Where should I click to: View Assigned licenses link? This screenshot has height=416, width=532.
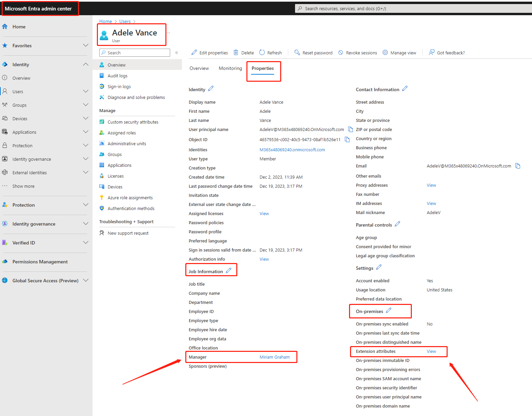tap(264, 213)
